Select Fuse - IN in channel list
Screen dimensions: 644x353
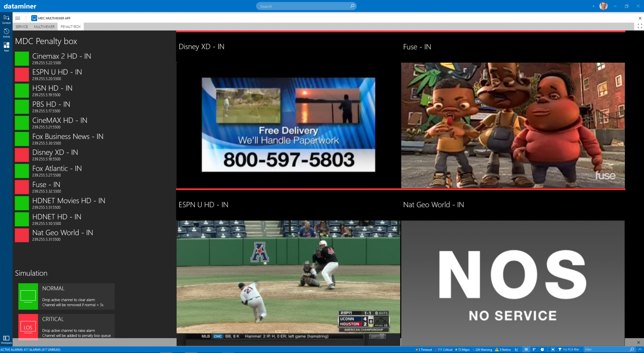pos(46,187)
